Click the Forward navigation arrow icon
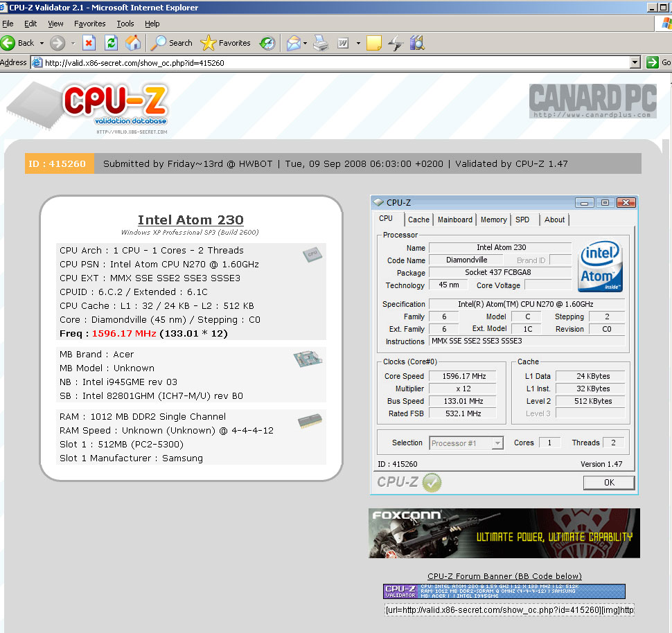Screen dimensions: 672x633 (58, 43)
